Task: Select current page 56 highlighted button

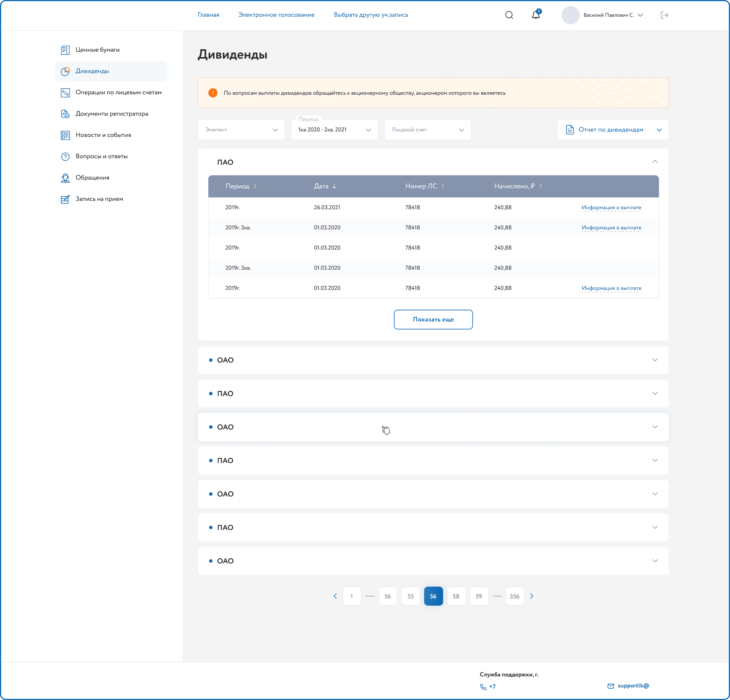Action: (x=433, y=596)
